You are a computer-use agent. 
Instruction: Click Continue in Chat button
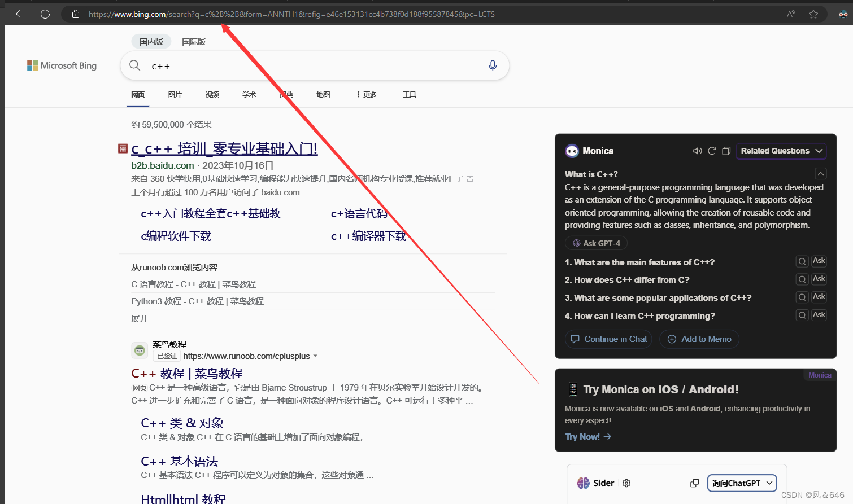tap(609, 339)
